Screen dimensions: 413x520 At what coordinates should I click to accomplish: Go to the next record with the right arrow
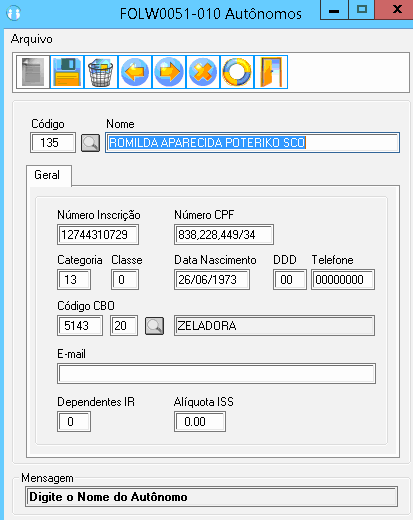pos(169,72)
